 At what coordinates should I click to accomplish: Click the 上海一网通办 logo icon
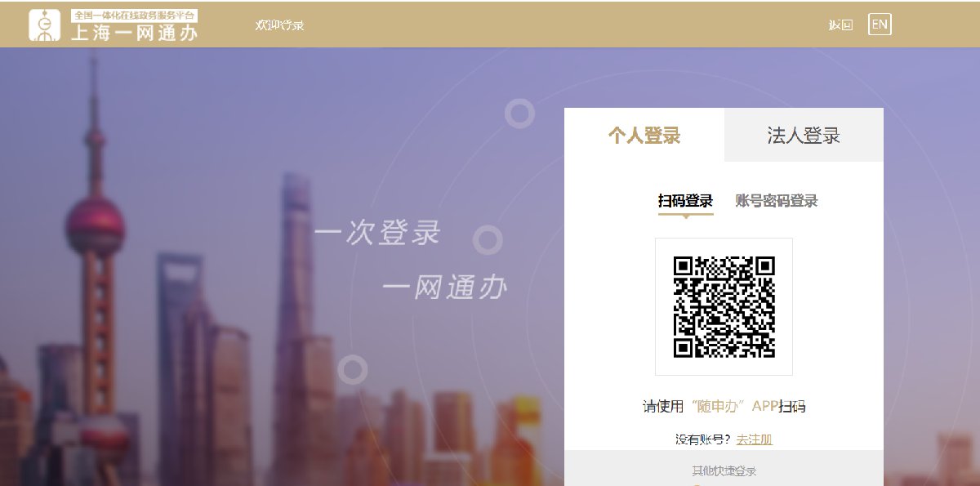pos(45,25)
